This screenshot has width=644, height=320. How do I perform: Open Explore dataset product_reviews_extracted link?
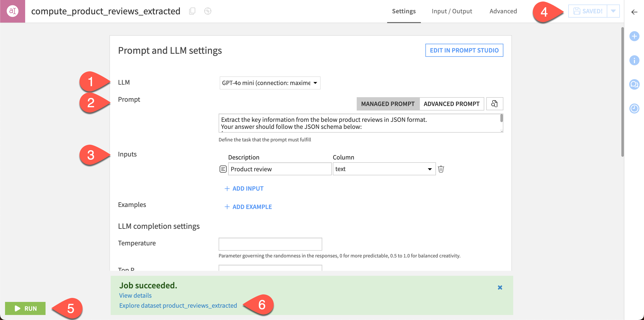[178, 305]
